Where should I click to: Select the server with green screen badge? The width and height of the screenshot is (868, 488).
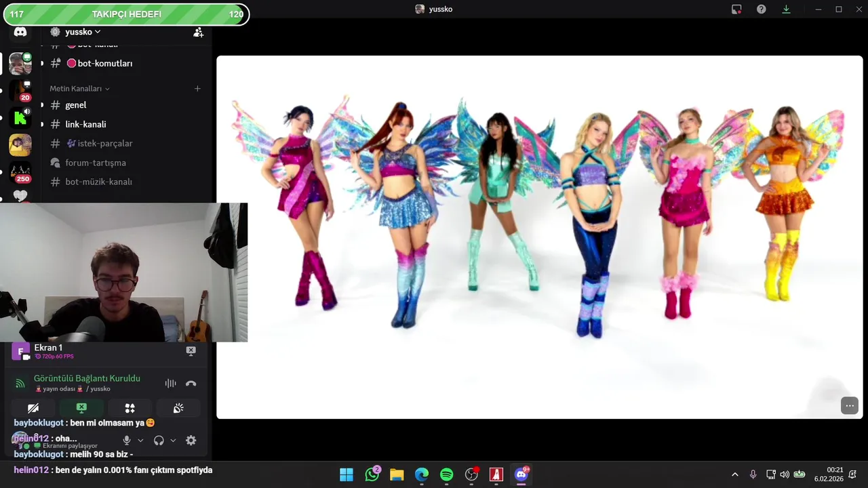point(20,63)
